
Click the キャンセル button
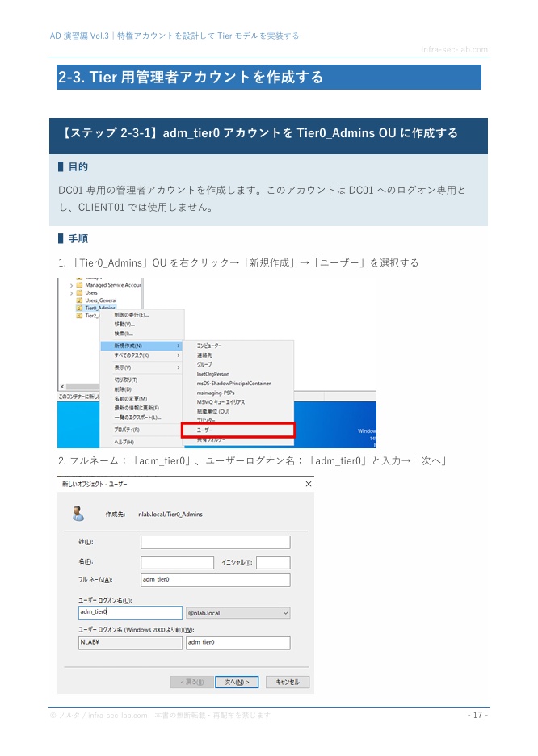tap(288, 682)
